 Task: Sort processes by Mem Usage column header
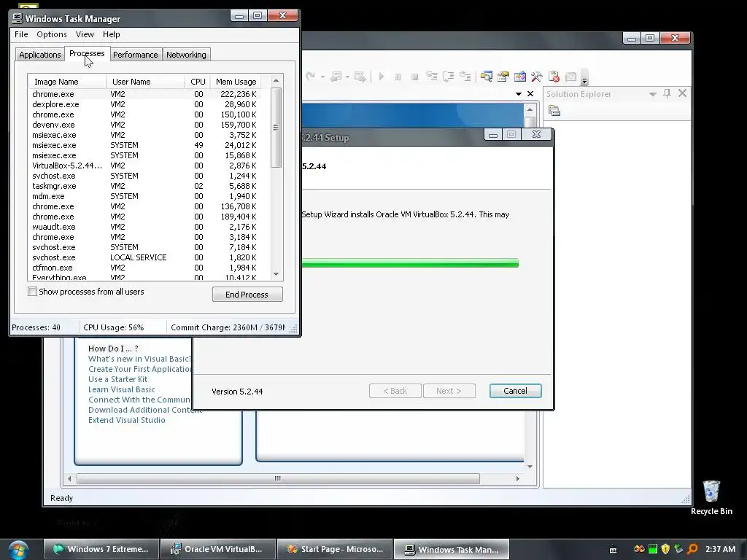tap(236, 82)
